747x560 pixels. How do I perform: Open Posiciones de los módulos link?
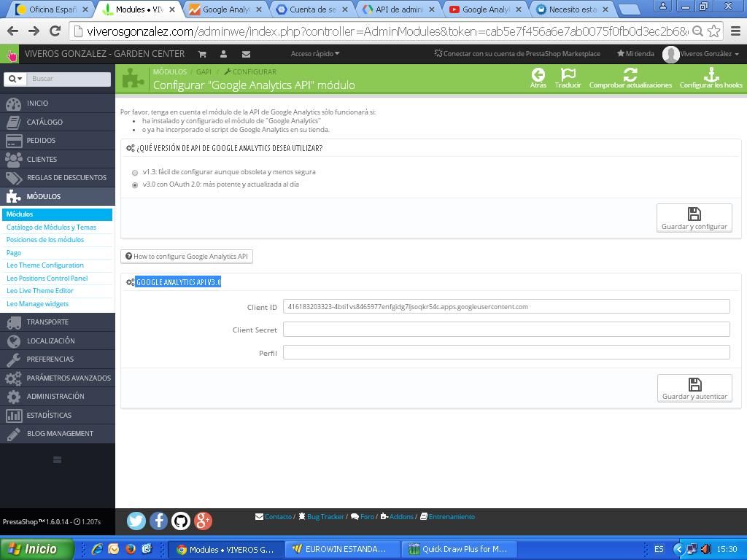tap(45, 239)
